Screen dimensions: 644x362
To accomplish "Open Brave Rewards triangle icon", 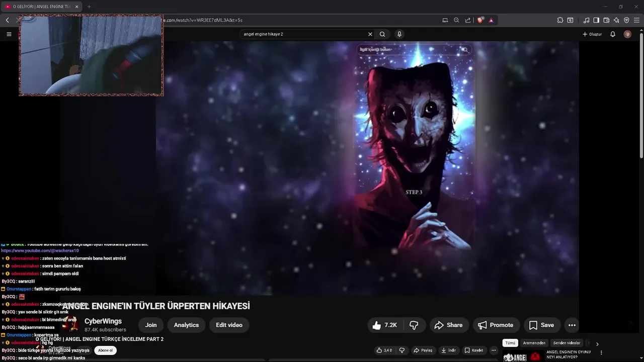I will click(491, 20).
